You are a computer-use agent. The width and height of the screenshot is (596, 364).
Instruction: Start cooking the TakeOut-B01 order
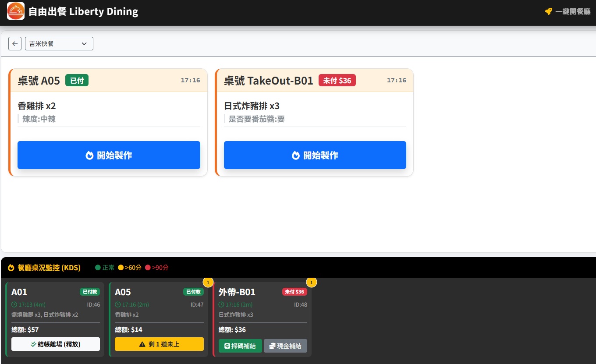(x=315, y=155)
